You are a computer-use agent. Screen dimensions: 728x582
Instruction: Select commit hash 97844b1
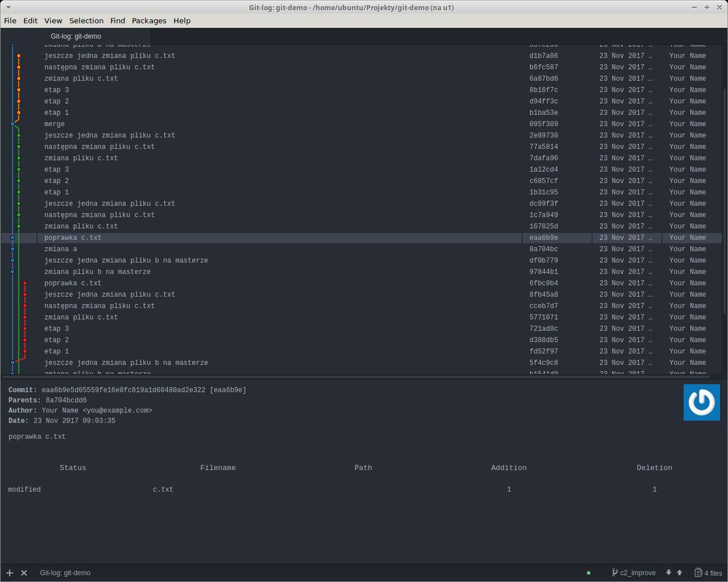pos(544,272)
